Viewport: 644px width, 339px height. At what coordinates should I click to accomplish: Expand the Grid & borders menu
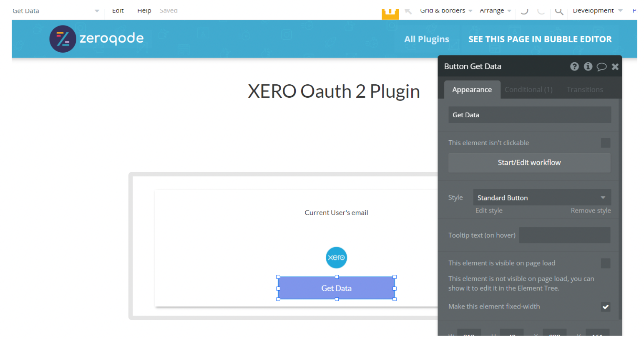(446, 11)
